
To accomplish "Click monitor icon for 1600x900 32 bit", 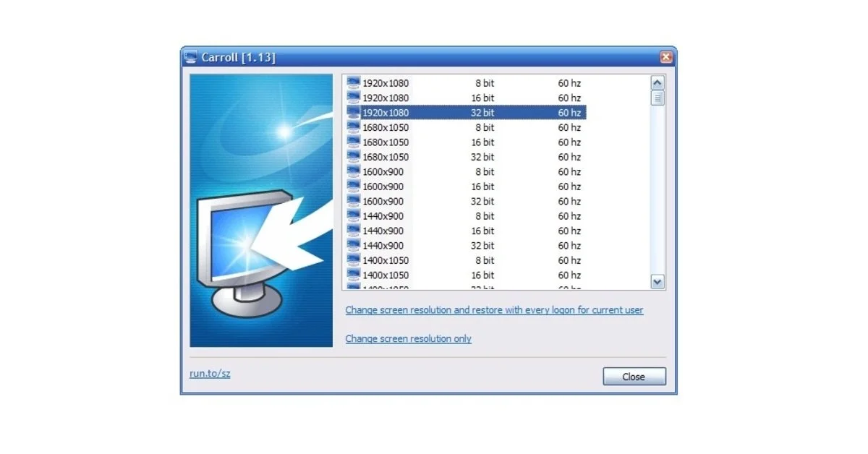I will point(353,201).
